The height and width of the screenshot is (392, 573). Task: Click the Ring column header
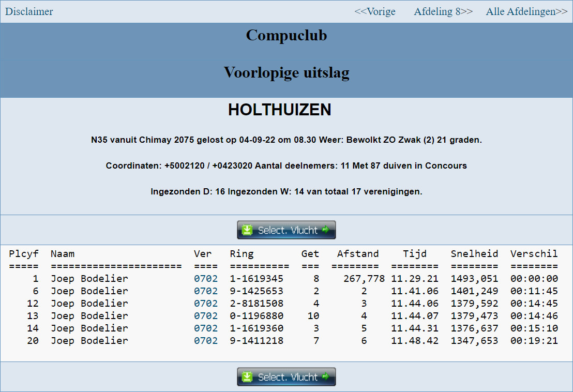[x=242, y=254]
